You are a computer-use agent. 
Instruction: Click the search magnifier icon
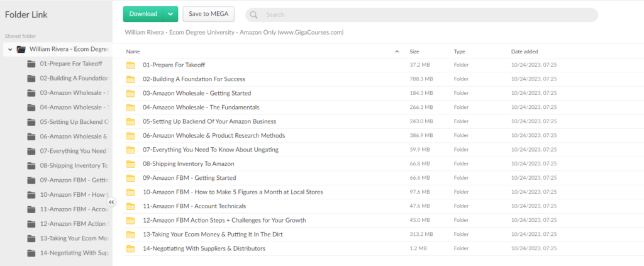pyautogui.click(x=254, y=14)
